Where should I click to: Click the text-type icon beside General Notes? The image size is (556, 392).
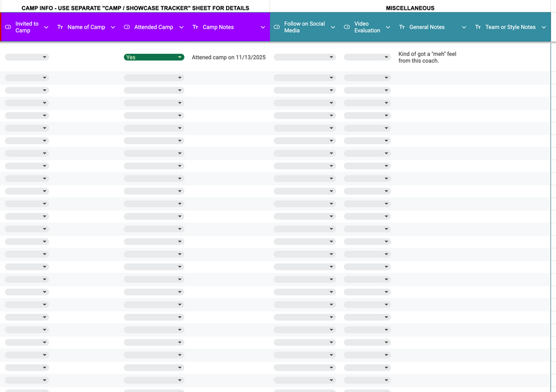pos(402,27)
